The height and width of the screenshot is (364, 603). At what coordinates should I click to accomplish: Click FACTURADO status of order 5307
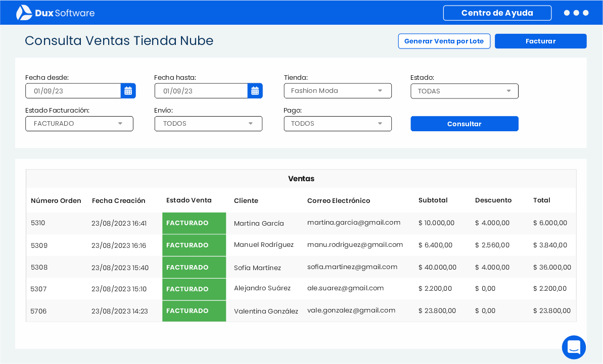[x=194, y=289]
